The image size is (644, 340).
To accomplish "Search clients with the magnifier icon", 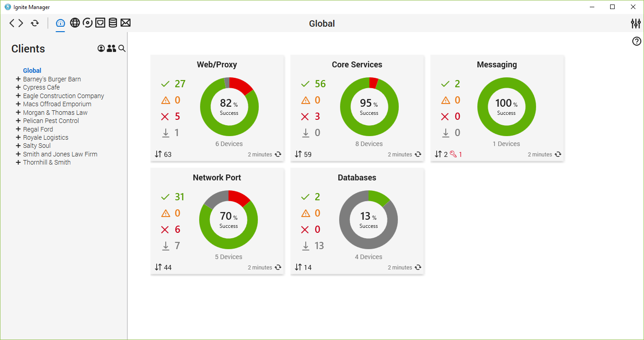I will click(122, 48).
